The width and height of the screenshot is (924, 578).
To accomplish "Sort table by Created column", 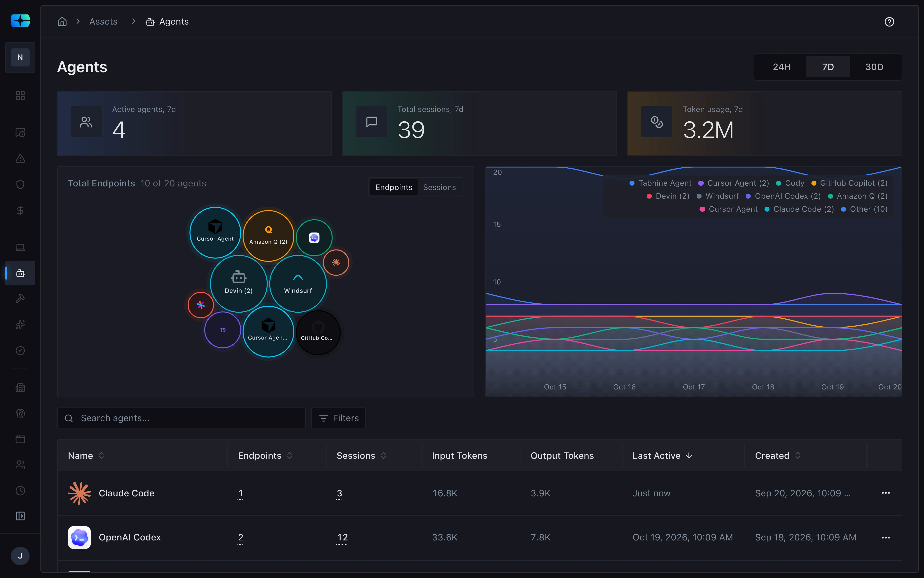I will [x=777, y=456].
